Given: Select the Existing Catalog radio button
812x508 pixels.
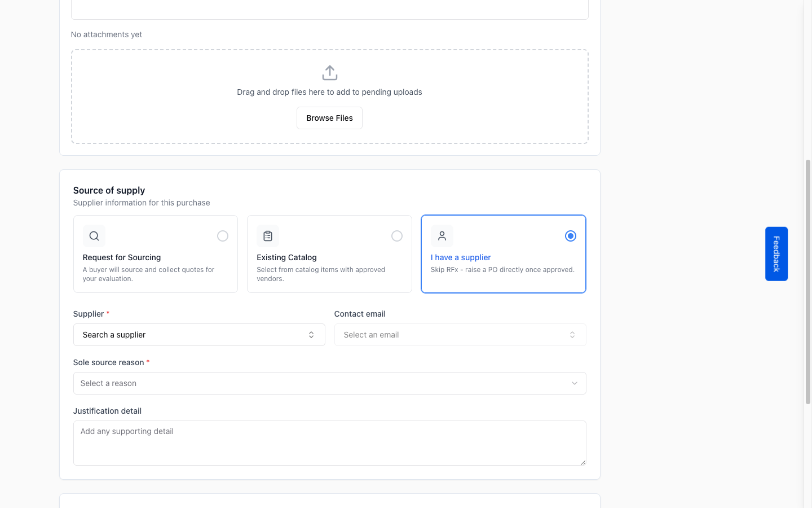Looking at the screenshot, I should [x=397, y=236].
